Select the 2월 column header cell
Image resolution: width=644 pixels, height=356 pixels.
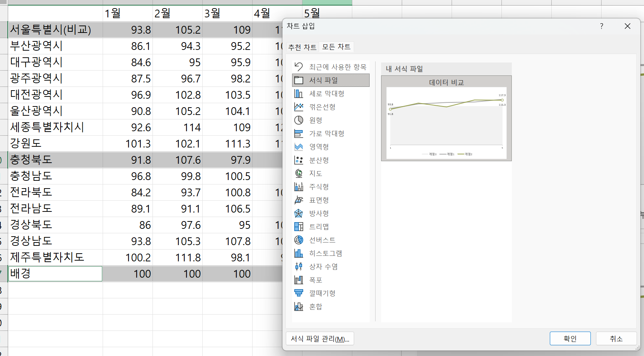(x=178, y=13)
